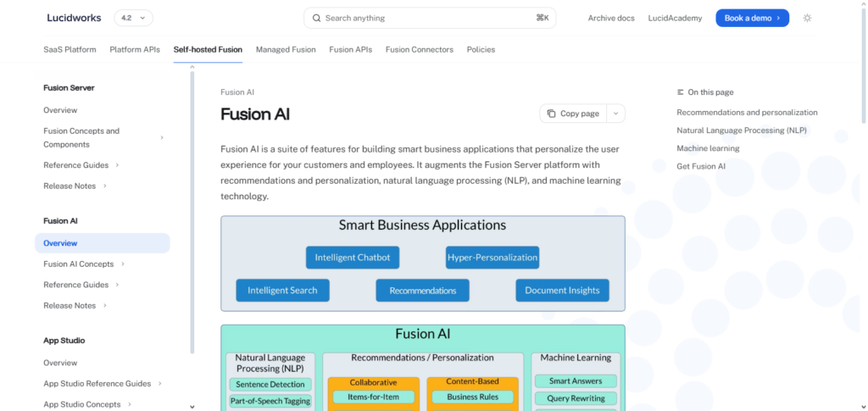Click Part-of-Speech Tagging in diagram
The width and height of the screenshot is (868, 411).
click(270, 401)
